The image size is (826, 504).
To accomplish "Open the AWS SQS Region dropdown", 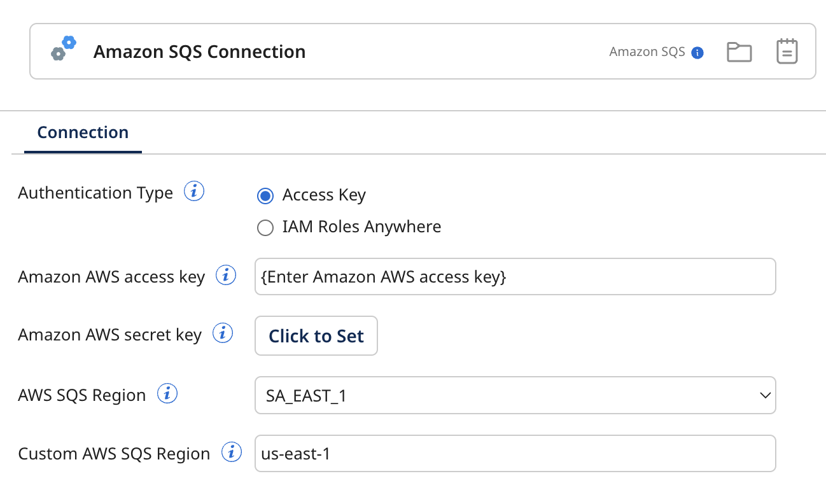I will coord(515,395).
